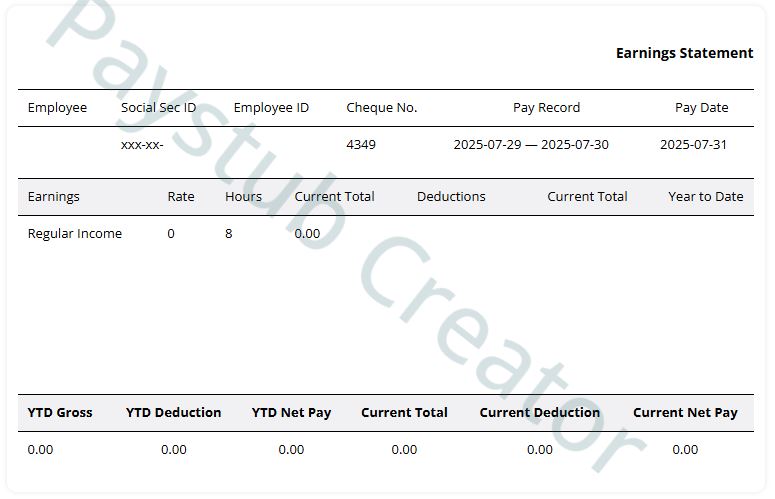The image size is (775, 499).
Task: Select the YTD Gross label
Action: point(60,413)
